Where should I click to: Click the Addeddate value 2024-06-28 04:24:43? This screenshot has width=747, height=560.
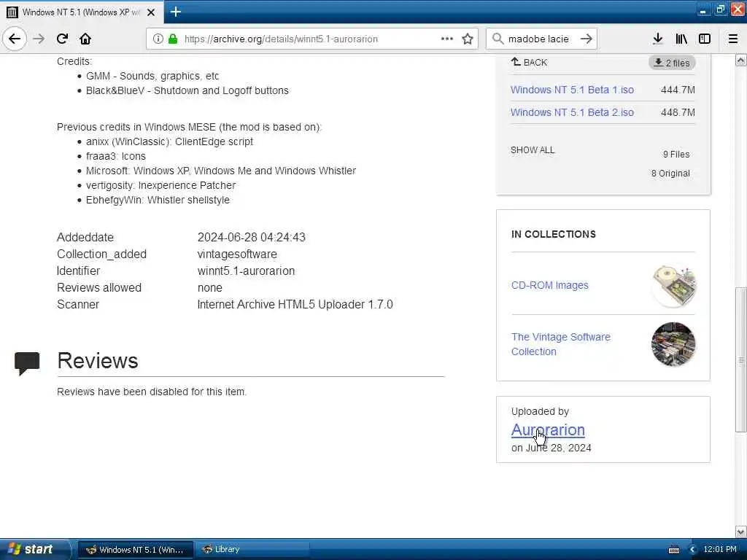[x=251, y=237]
